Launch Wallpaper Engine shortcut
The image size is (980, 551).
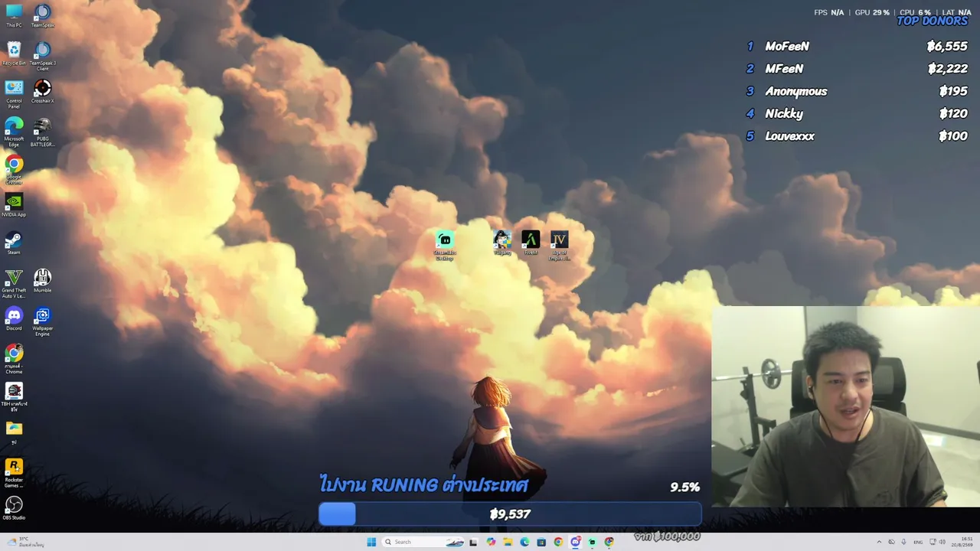pos(43,321)
